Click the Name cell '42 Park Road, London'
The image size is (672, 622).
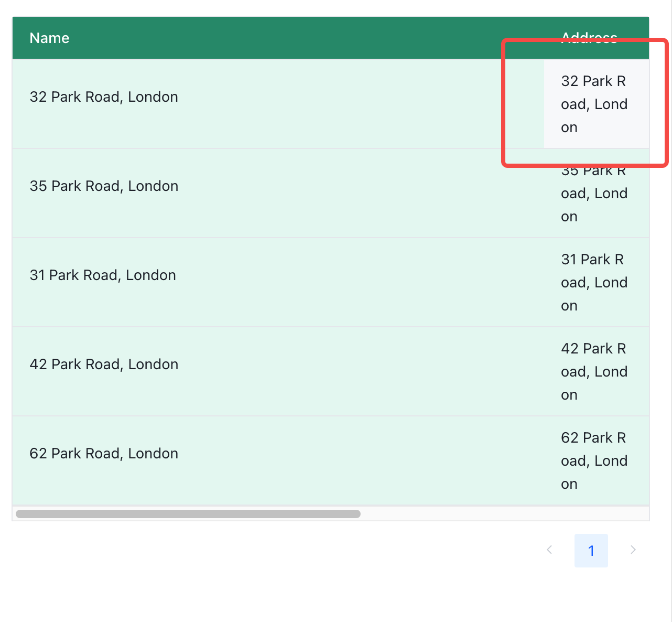pos(278,371)
